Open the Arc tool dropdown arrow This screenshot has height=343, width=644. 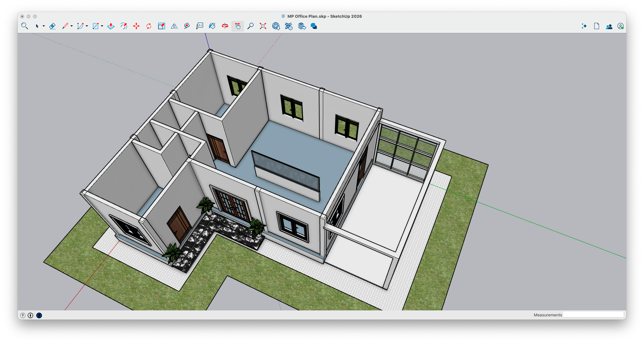coord(87,26)
